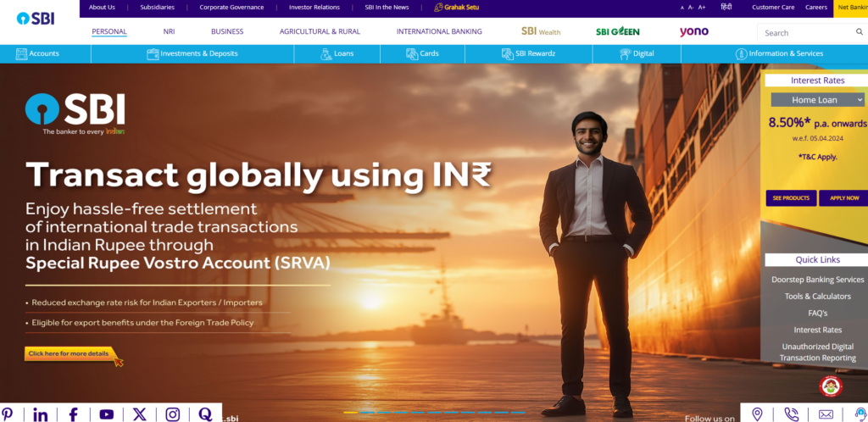Click the phone contact icon
The height and width of the screenshot is (422, 868).
[791, 414]
